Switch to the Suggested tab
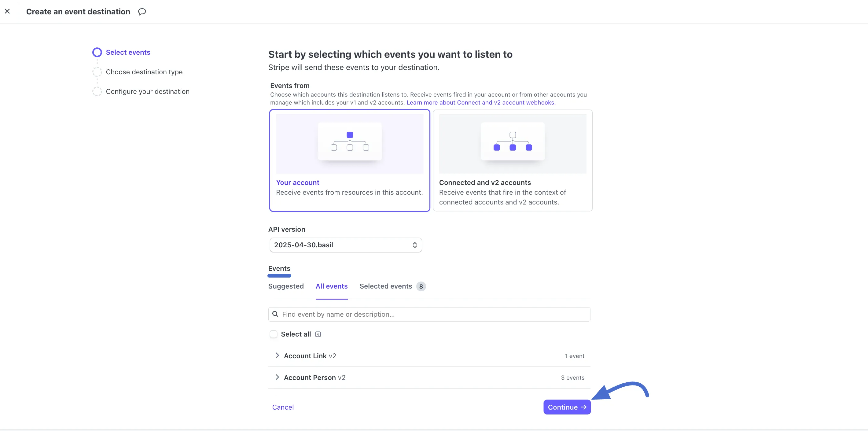The image size is (868, 431). 286,286
